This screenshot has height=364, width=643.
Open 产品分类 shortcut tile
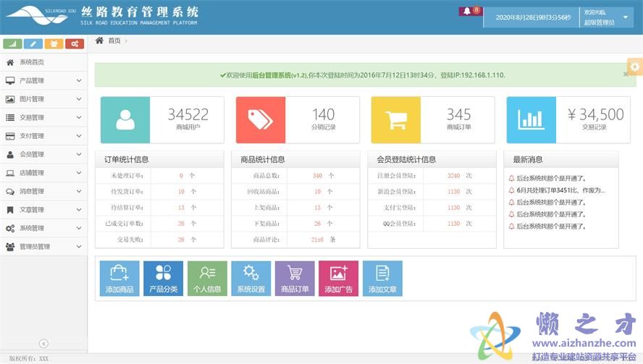coord(163,279)
